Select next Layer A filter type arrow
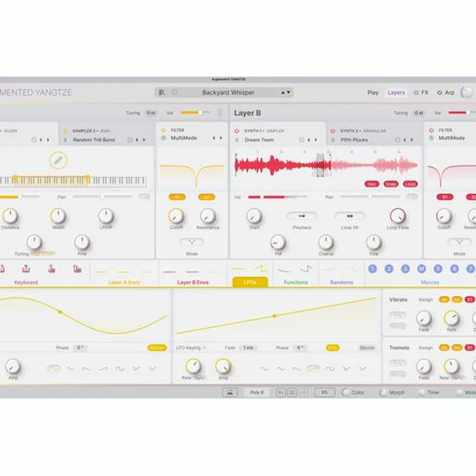The height and width of the screenshot is (476, 476). pos(221,138)
